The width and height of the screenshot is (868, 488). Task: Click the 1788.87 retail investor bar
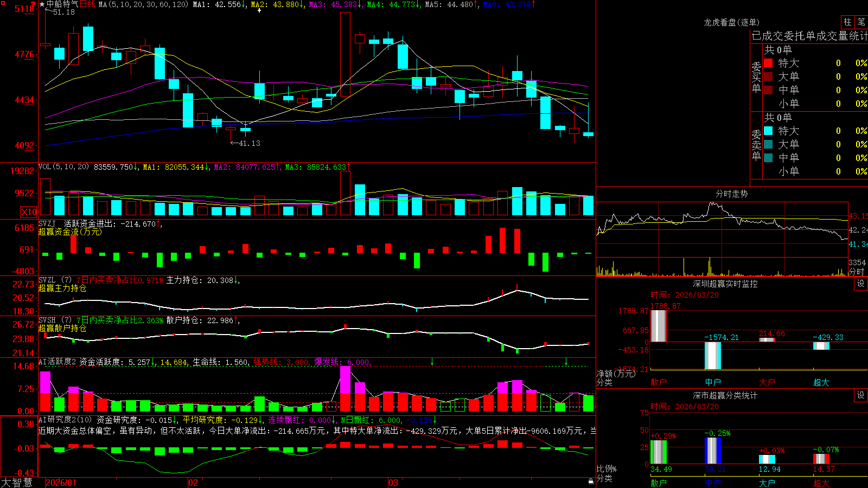tap(659, 326)
